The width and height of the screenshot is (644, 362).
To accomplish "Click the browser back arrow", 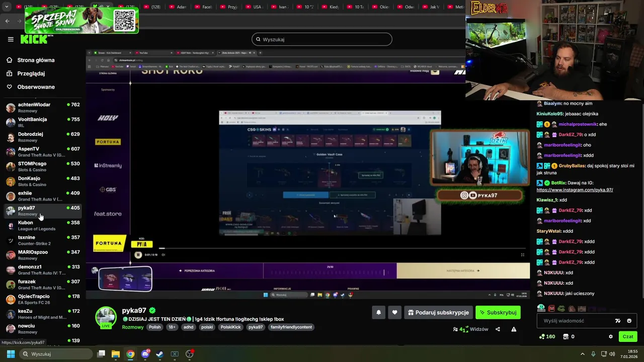I will point(7,21).
